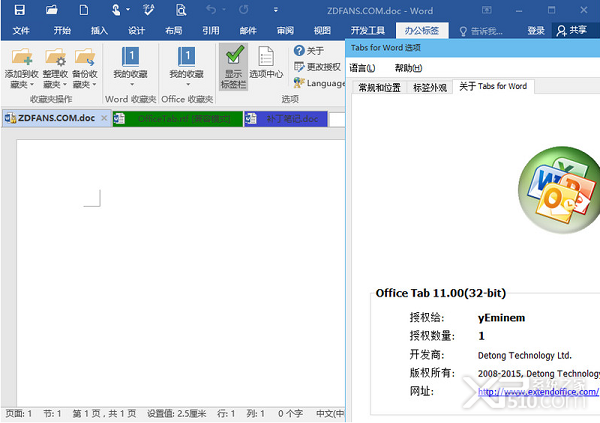Click the Detong Technology Ltd. developer text
The width and height of the screenshot is (600, 423).
click(x=525, y=355)
